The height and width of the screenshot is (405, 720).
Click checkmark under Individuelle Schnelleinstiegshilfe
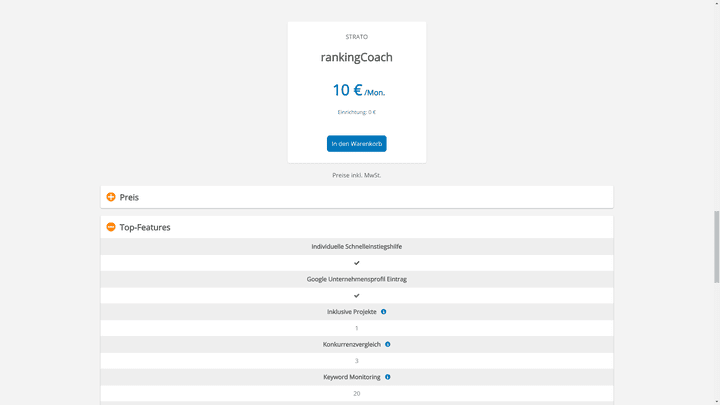pos(356,263)
